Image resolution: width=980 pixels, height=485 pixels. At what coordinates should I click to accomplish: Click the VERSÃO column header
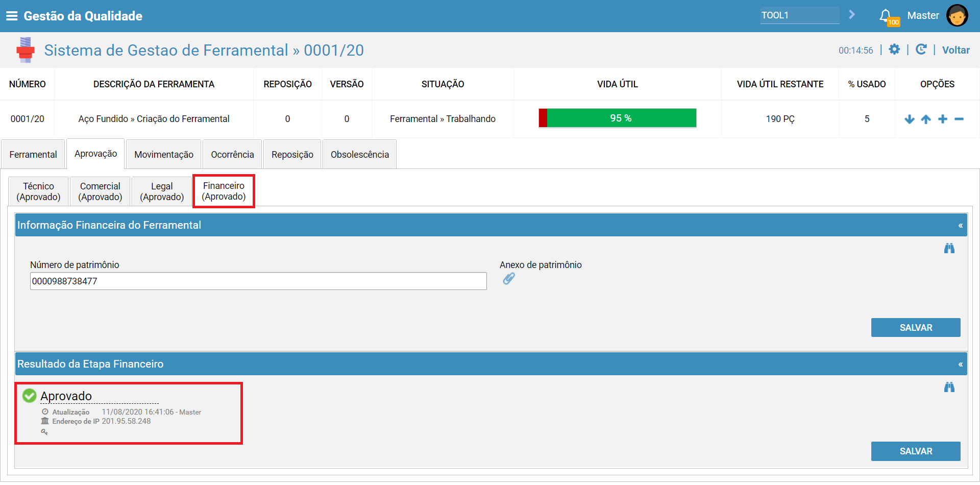(347, 84)
